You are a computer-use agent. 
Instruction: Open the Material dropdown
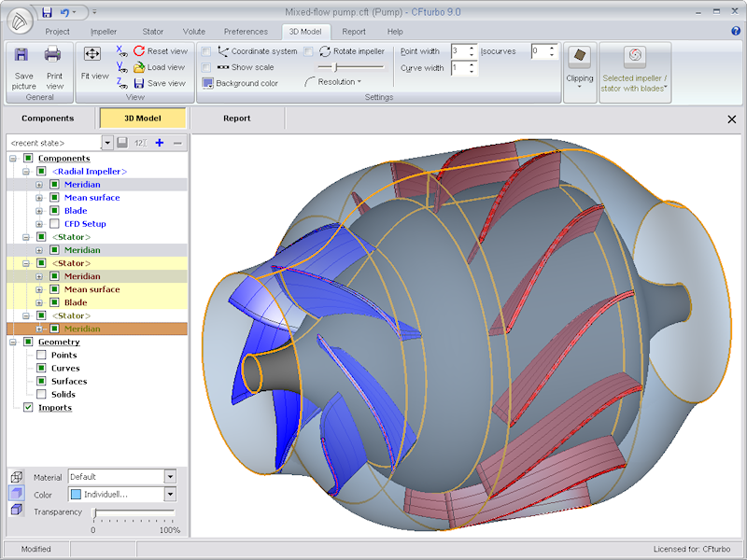(x=170, y=476)
